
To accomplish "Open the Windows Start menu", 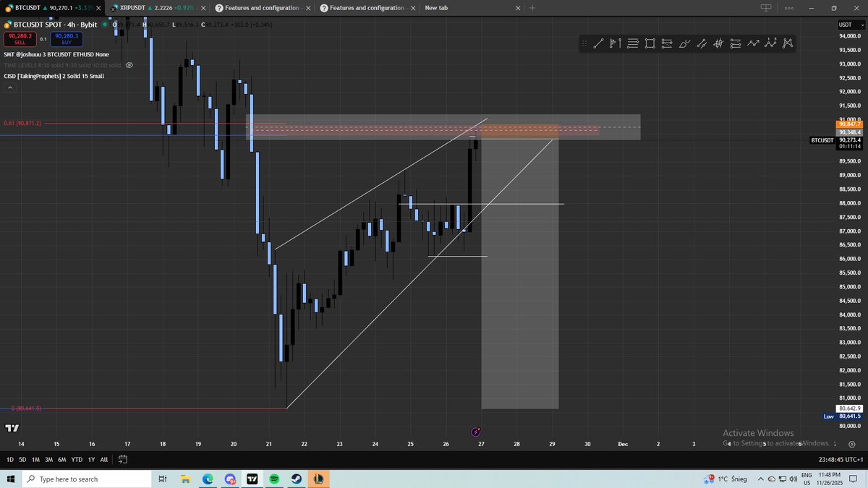I will tap(11, 479).
